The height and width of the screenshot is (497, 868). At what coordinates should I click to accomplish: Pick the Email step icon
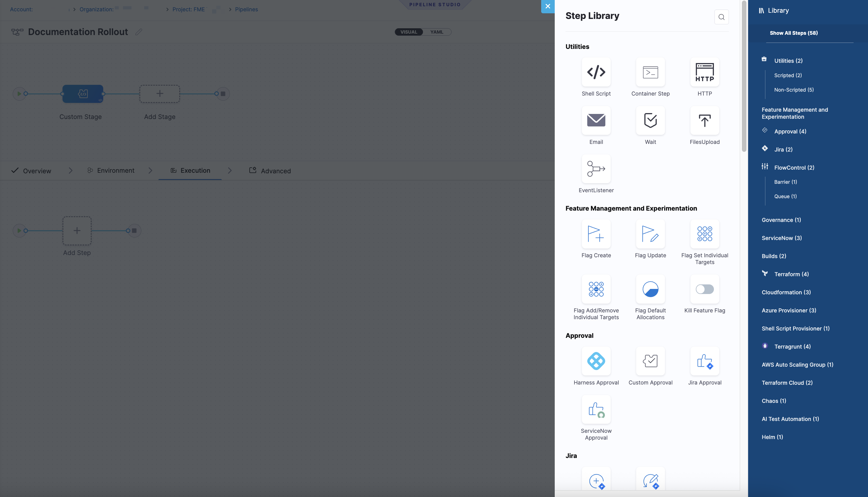tap(596, 120)
